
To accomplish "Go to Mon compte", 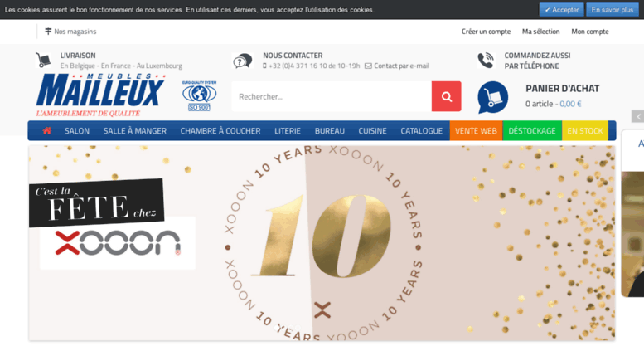I will (590, 32).
